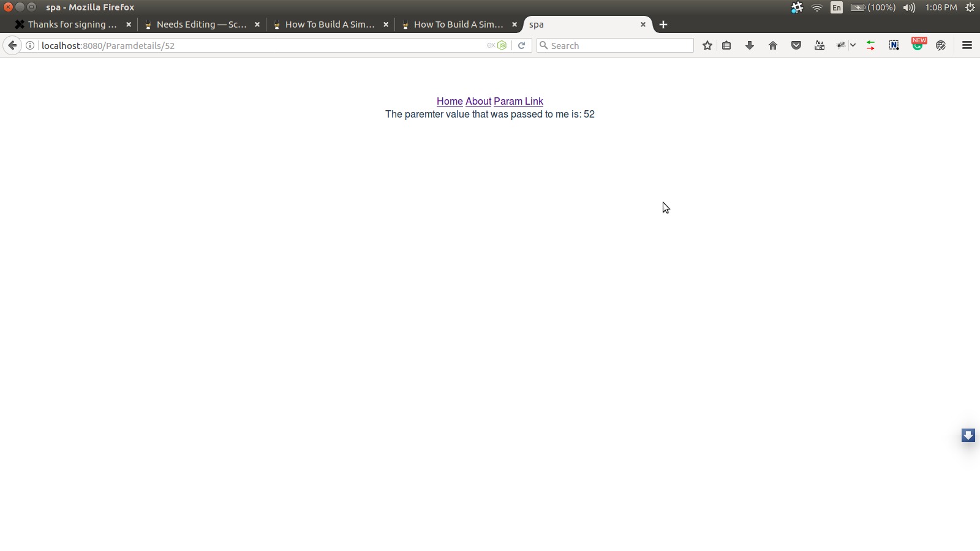Viewport: 980px width, 551px height.
Task: Open the N clipper extension icon
Action: click(x=894, y=45)
